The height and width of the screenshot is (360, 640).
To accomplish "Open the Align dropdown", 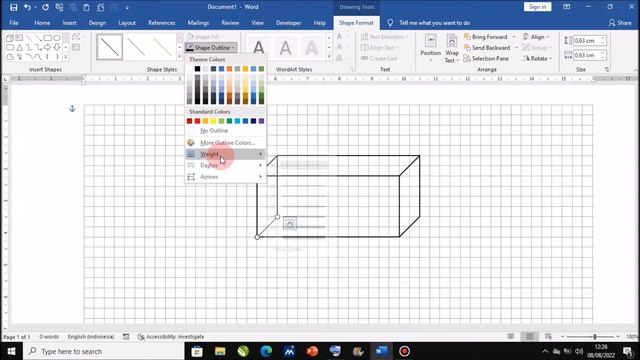I will 536,37.
